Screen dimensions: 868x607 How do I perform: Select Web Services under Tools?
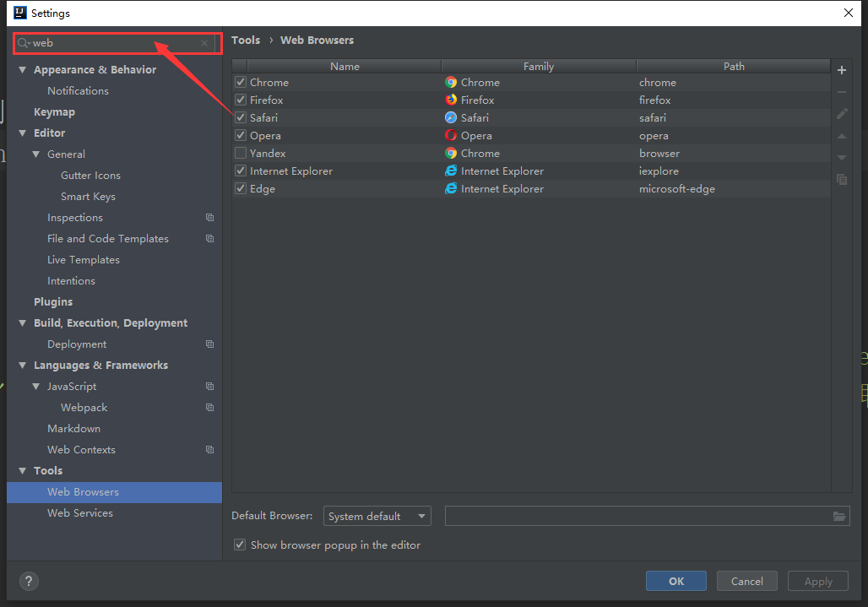[80, 513]
